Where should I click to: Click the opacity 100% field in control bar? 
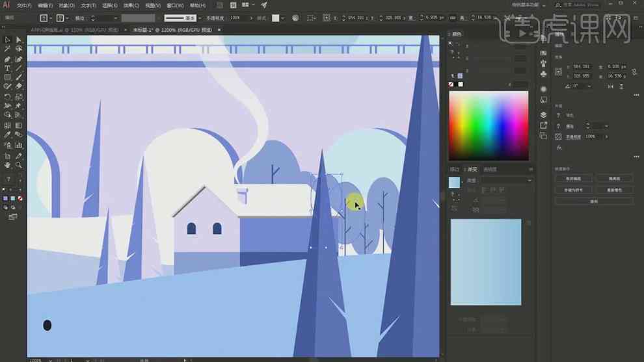[x=238, y=18]
